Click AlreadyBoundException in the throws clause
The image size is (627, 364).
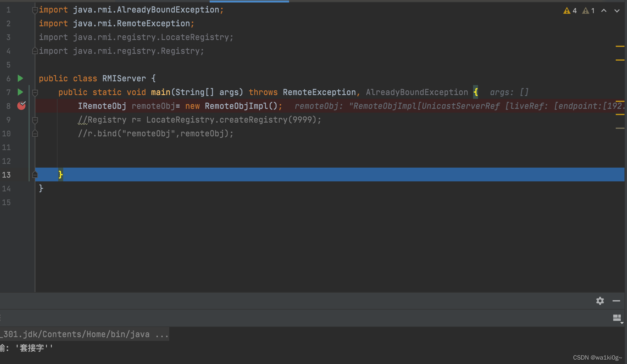point(417,92)
